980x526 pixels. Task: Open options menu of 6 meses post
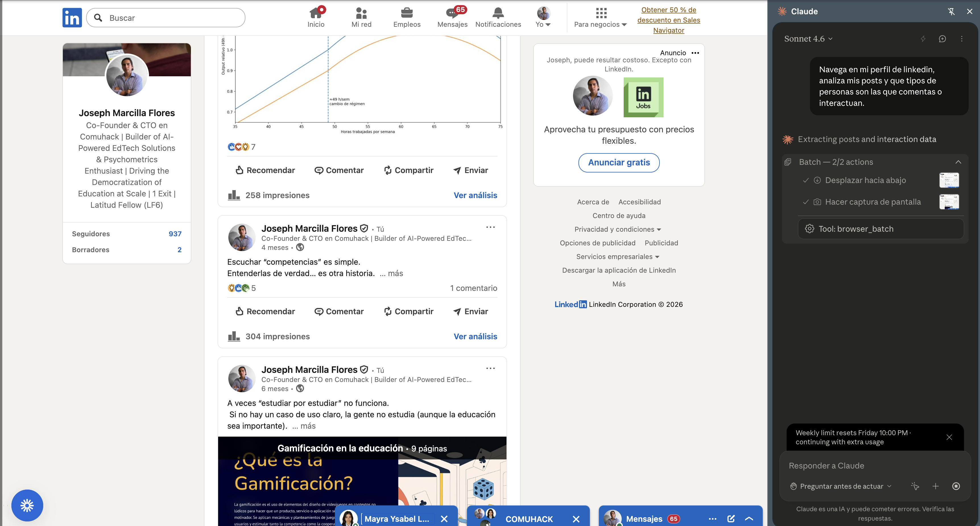click(490, 368)
